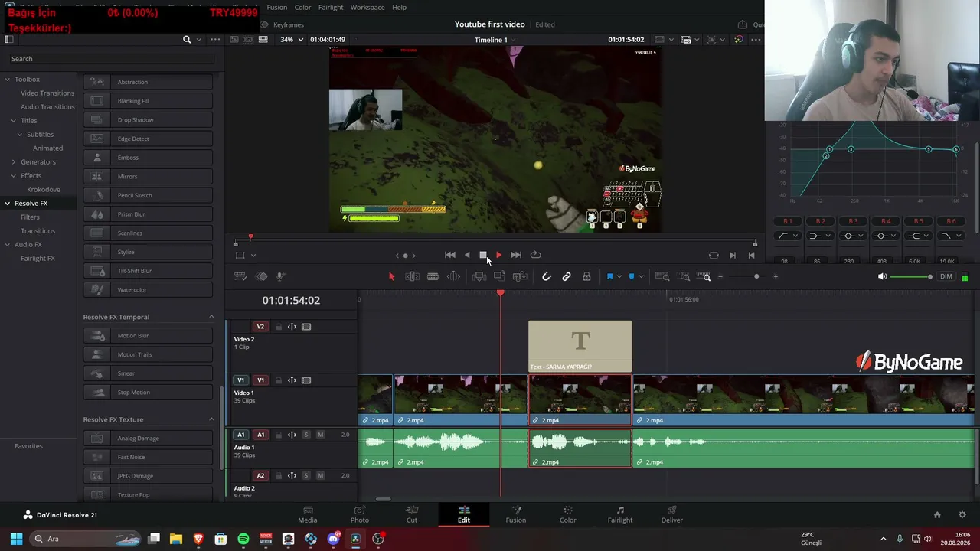Add a marker at the playhead
The image size is (980, 551).
(632, 276)
